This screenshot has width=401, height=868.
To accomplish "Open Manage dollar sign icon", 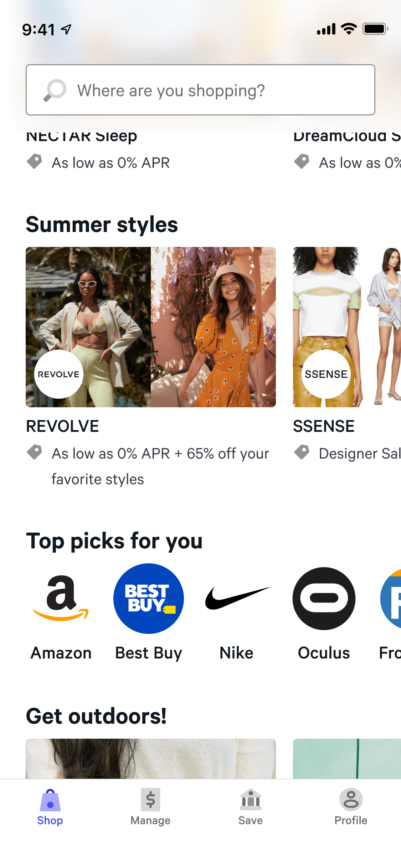I will [x=150, y=800].
